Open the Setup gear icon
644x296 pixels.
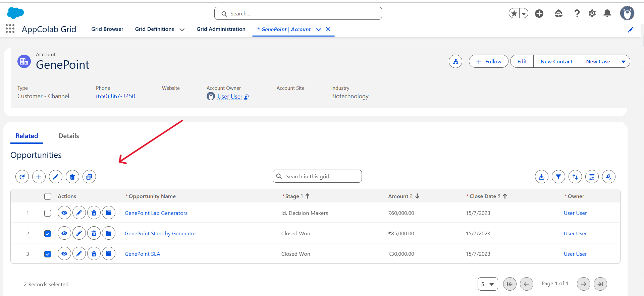click(x=592, y=13)
